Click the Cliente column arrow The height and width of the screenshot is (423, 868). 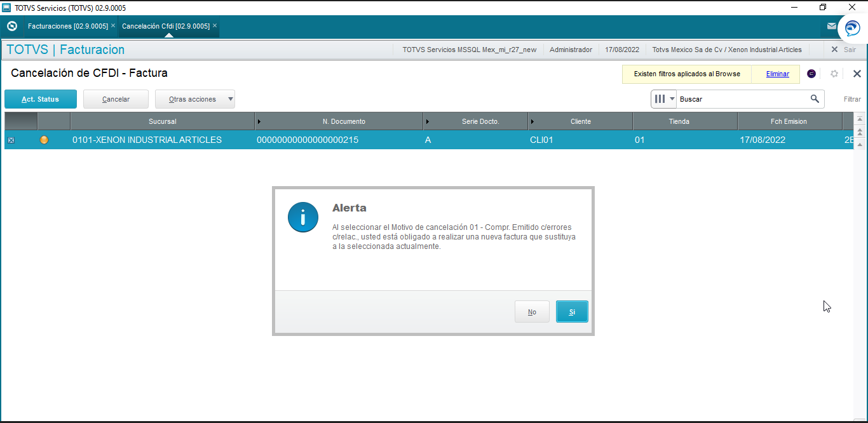(x=532, y=121)
